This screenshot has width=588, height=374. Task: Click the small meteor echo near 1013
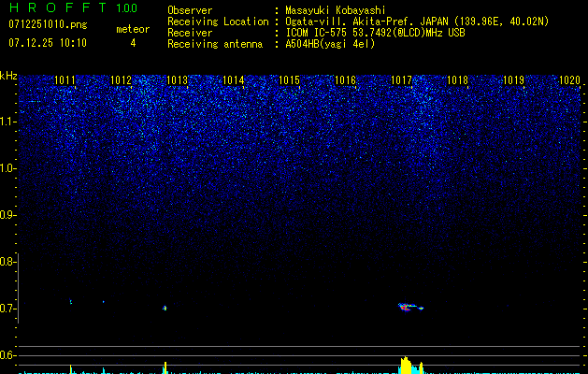coord(165,308)
